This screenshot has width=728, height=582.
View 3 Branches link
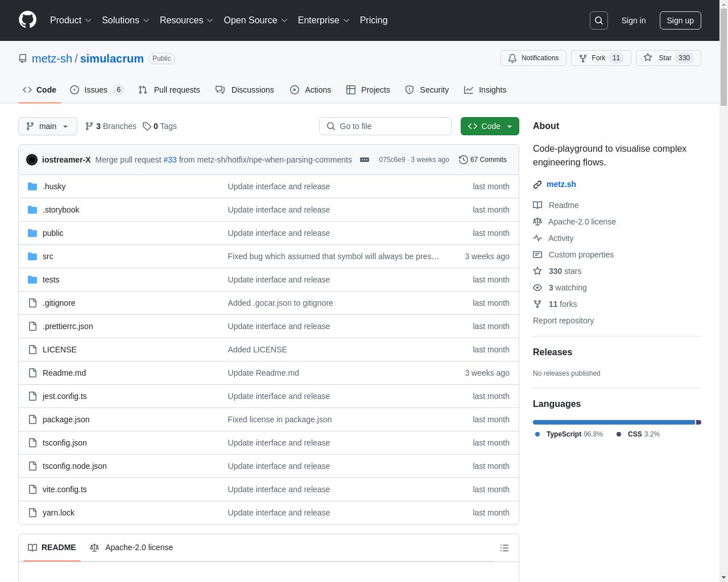[x=111, y=126]
